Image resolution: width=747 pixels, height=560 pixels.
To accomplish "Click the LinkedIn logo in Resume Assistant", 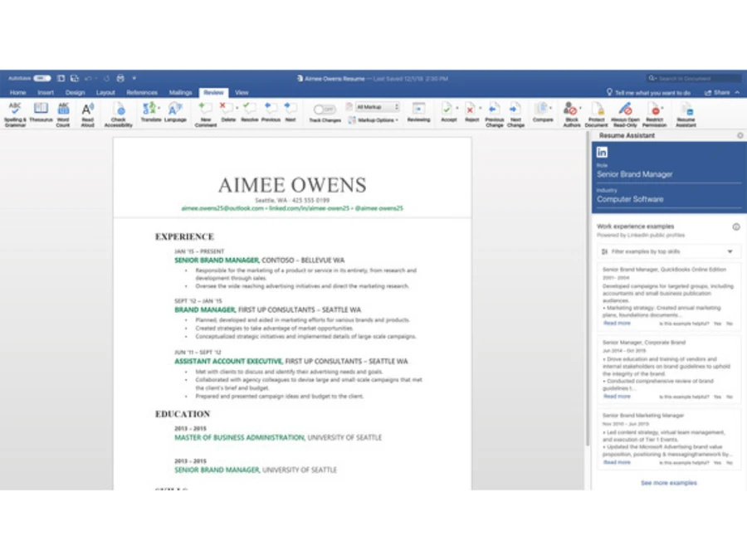I will point(603,152).
